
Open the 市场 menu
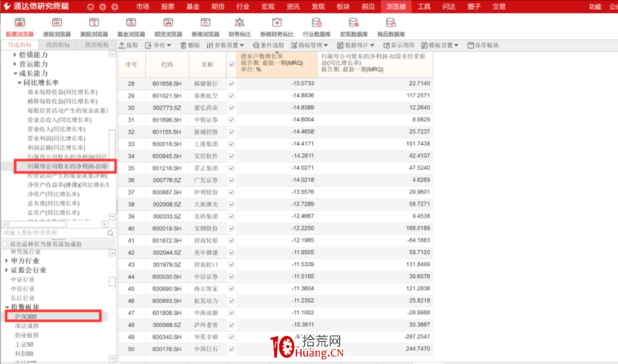point(142,7)
